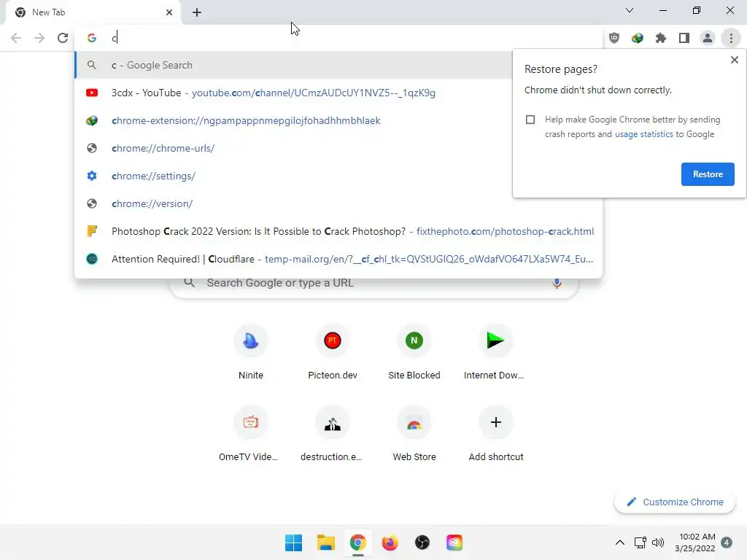Select 'c - Google Search' suggestion
Image resolution: width=747 pixels, height=560 pixels.
293,65
